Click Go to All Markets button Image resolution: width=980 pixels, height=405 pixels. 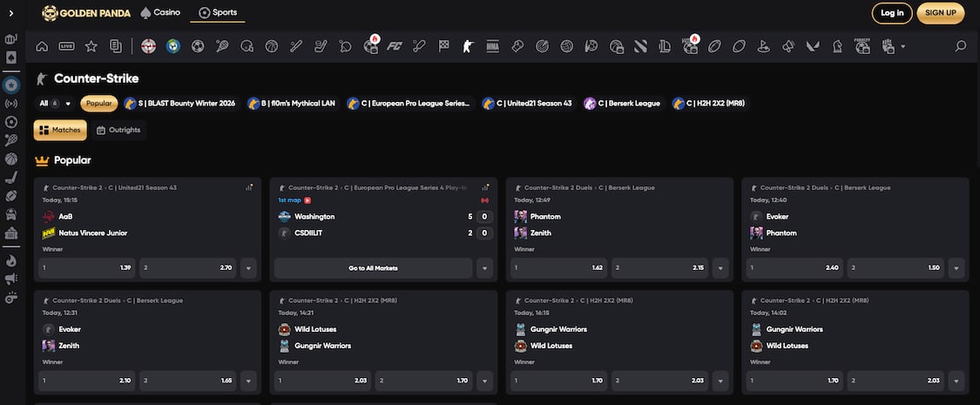(x=373, y=268)
